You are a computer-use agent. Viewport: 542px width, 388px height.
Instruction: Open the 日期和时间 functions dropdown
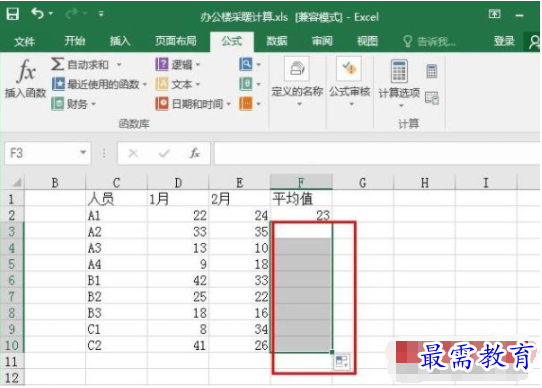pos(193,104)
